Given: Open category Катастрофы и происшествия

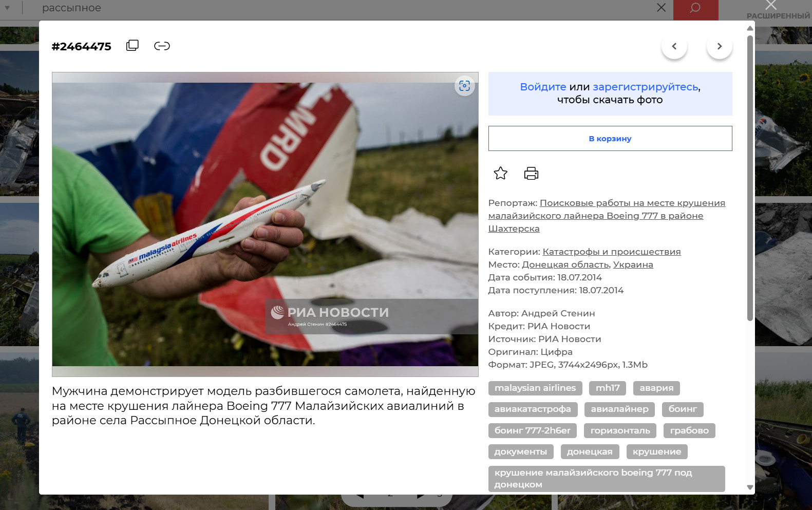Looking at the screenshot, I should point(612,252).
